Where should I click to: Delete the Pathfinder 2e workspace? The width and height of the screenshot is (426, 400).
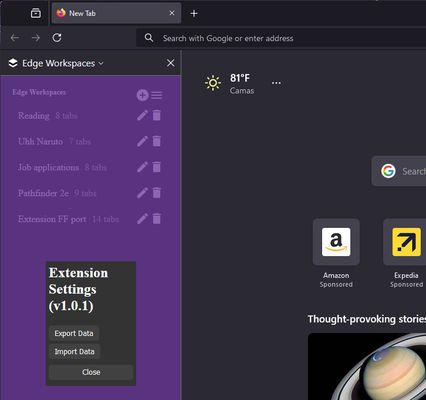[156, 193]
